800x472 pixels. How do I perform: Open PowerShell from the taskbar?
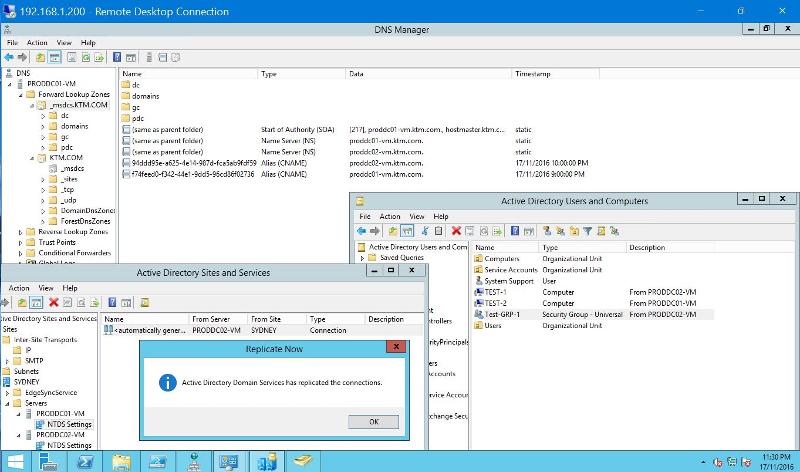tap(85, 462)
